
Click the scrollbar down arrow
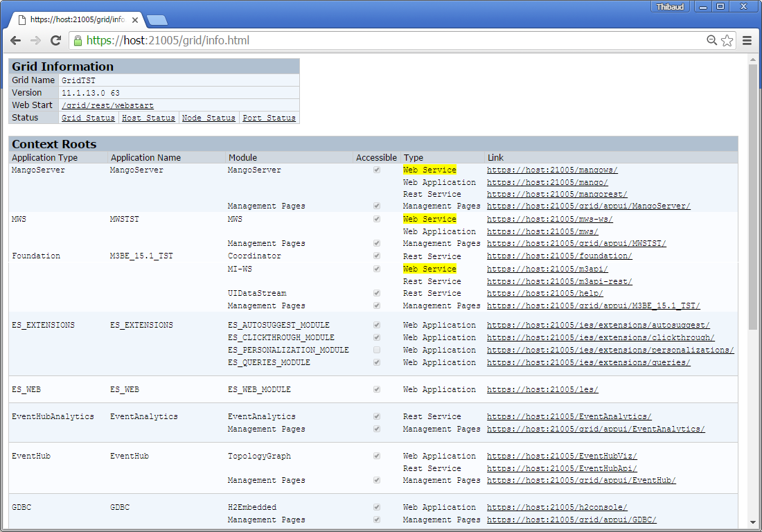[x=753, y=523]
